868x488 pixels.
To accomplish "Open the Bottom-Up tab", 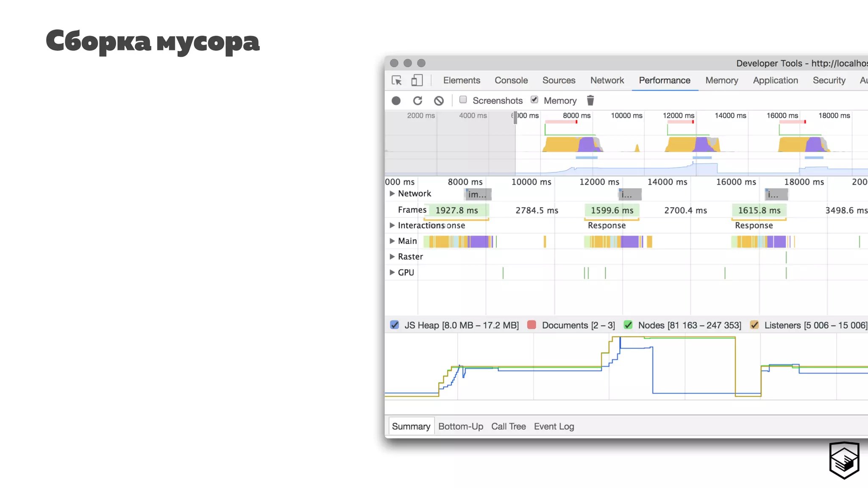I will pos(460,427).
